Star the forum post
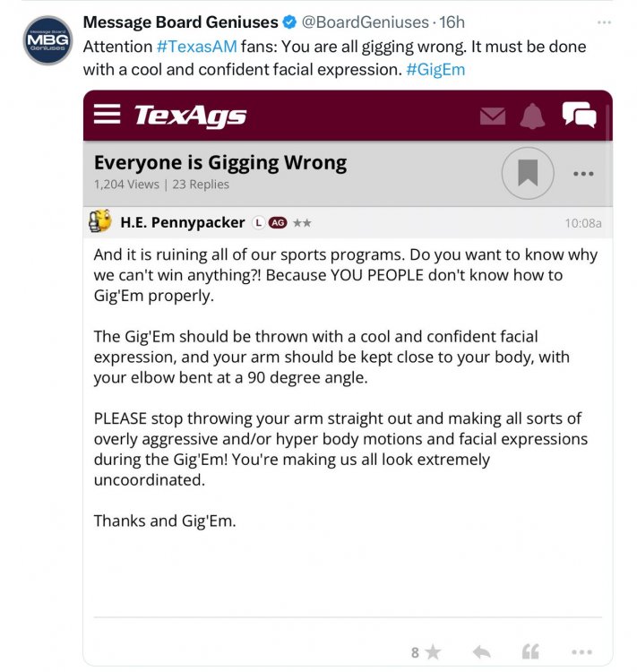Screen dimensions: 637x672 pos(433,652)
